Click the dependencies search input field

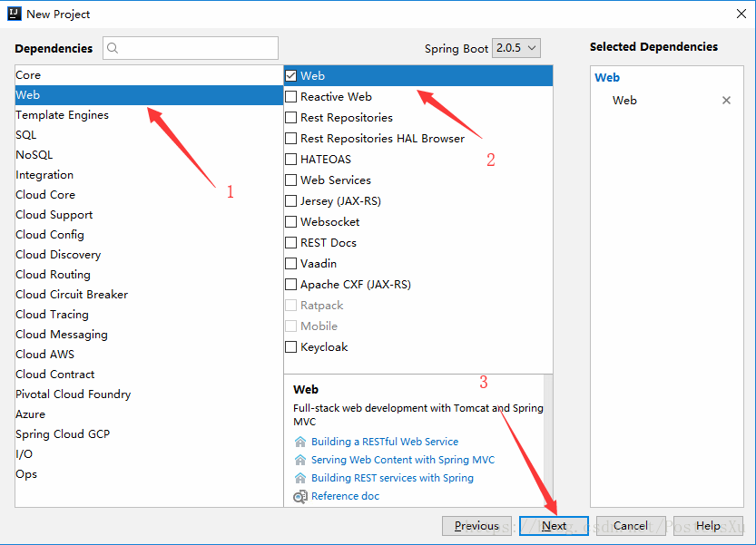191,48
